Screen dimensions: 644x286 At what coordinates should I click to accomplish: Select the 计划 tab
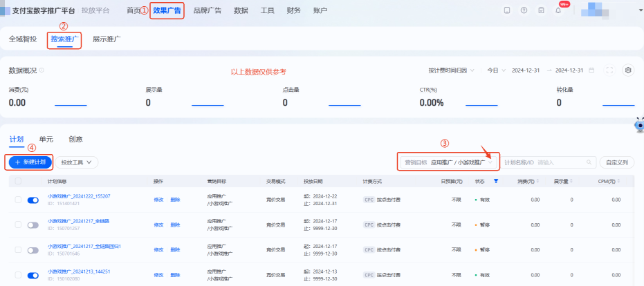click(17, 139)
